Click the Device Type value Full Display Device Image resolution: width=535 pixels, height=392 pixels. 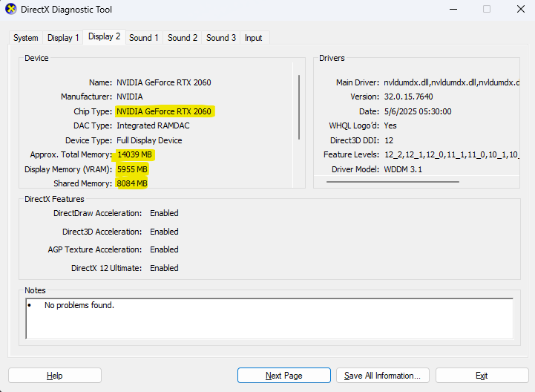(149, 140)
